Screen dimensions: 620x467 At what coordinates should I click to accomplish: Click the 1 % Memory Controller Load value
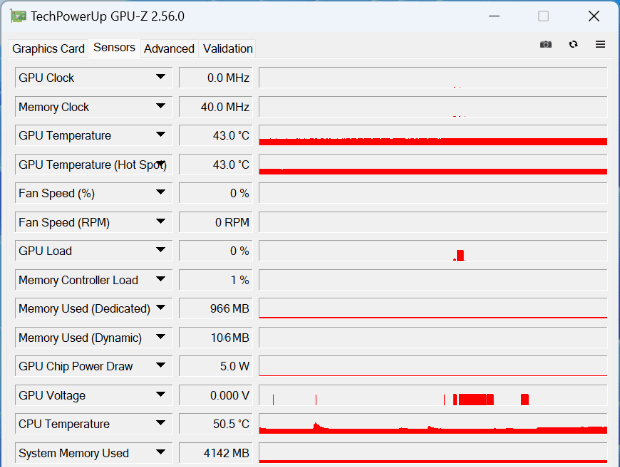click(x=215, y=280)
